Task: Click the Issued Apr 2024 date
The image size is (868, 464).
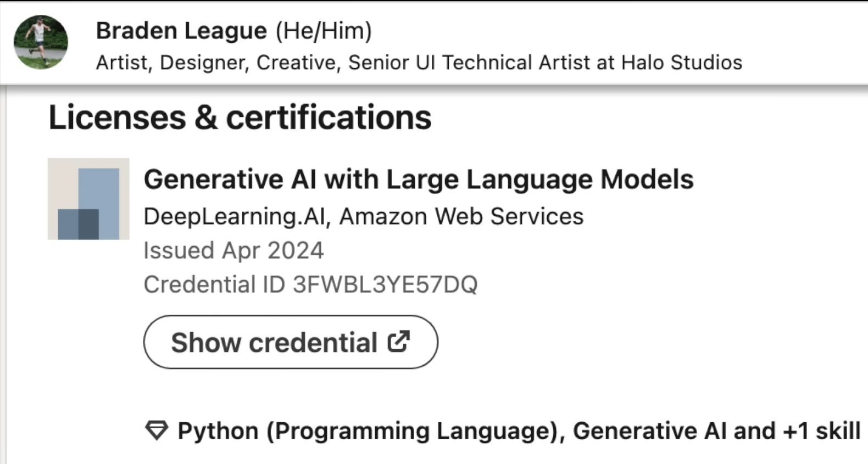Action: [x=233, y=250]
